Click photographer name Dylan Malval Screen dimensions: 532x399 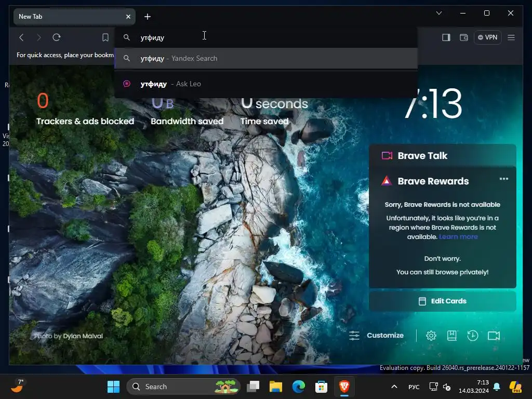point(83,336)
